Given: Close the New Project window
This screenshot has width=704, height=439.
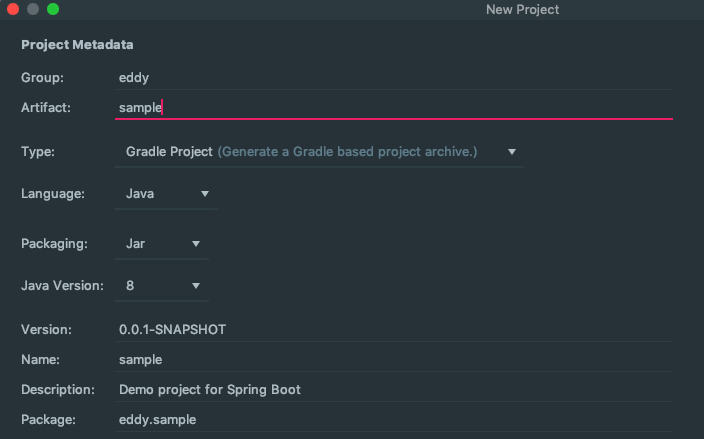Looking at the screenshot, I should click(13, 9).
